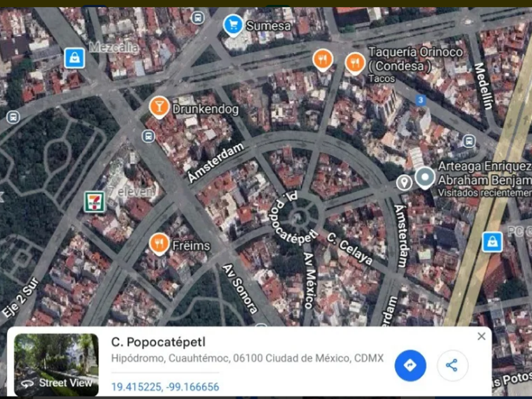Tap the bus stop icon above the park

pyautogui.click(x=13, y=117)
